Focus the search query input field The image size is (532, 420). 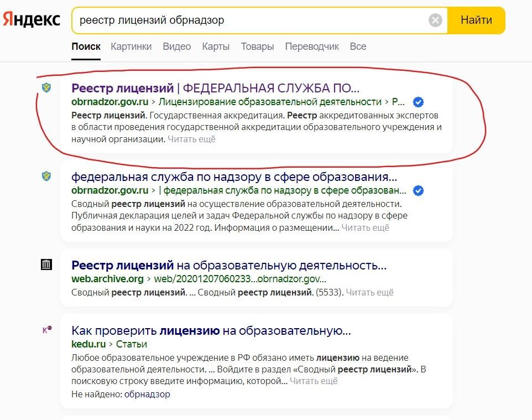pyautogui.click(x=249, y=20)
